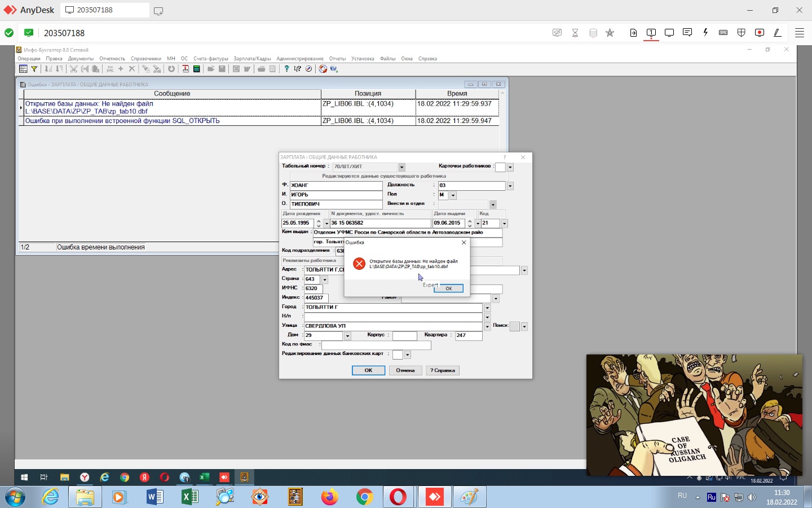Viewport: 812px width, 508px height.
Task: Click the scissors cut icon in toolbar
Action: tap(73, 69)
